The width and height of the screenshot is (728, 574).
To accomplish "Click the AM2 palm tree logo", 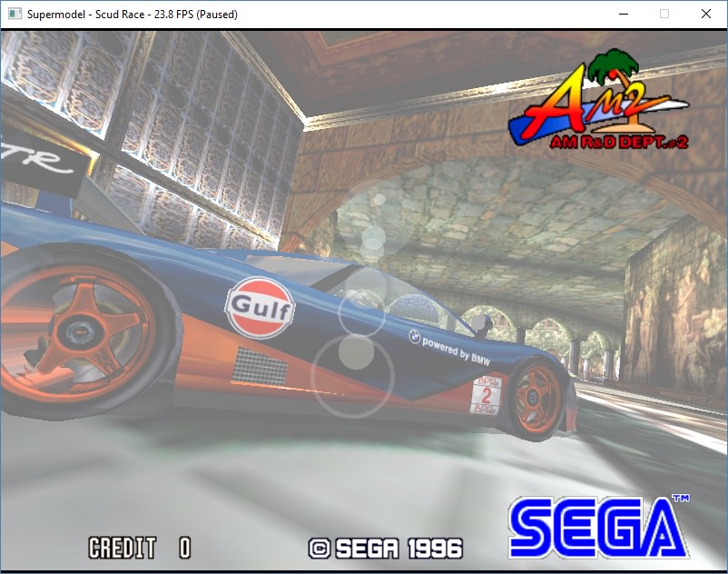I will tap(599, 100).
